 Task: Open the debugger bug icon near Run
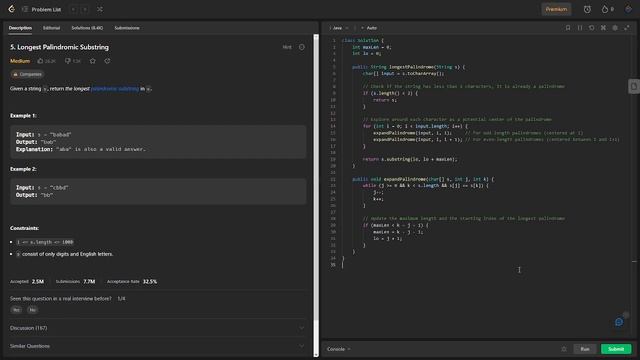click(x=564, y=349)
